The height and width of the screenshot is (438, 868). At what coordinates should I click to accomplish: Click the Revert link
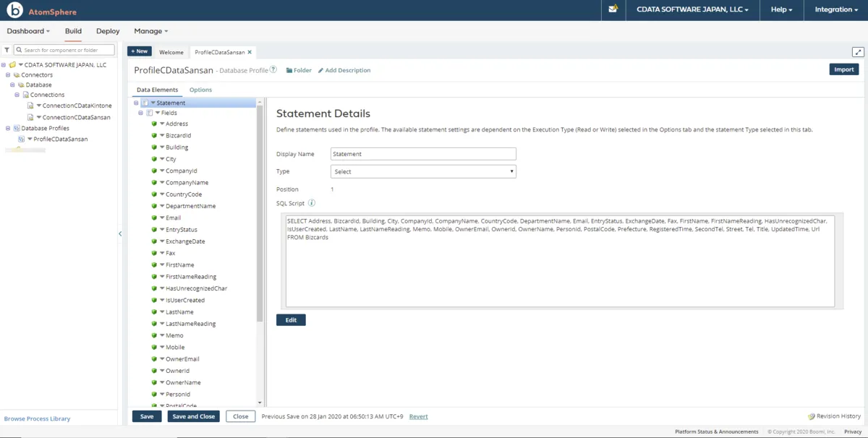[x=418, y=416]
